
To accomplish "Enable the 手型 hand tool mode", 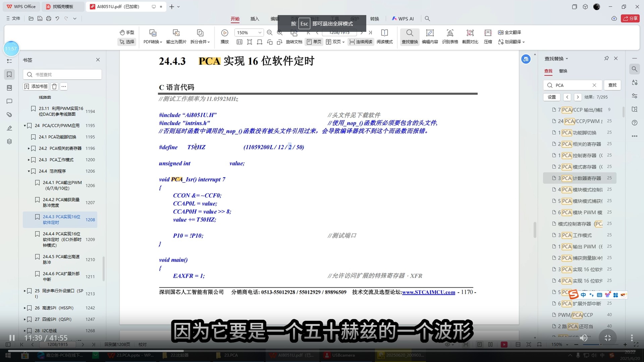I will [x=127, y=33].
